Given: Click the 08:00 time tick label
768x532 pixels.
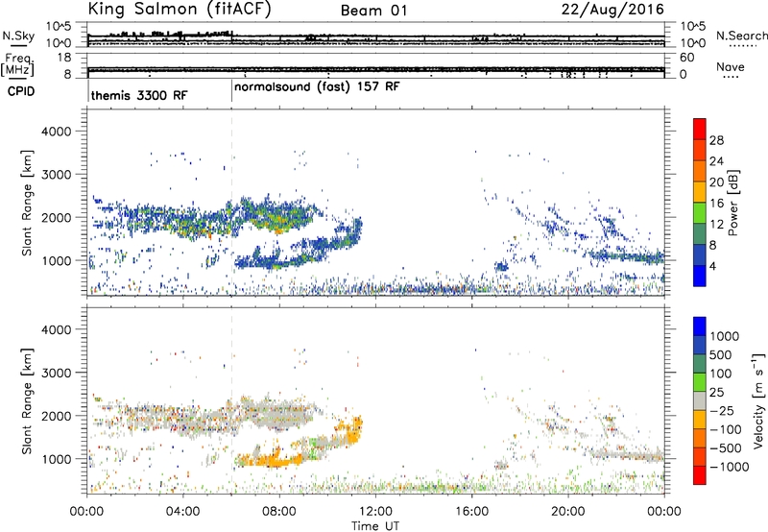Looking at the screenshot, I should [x=278, y=512].
